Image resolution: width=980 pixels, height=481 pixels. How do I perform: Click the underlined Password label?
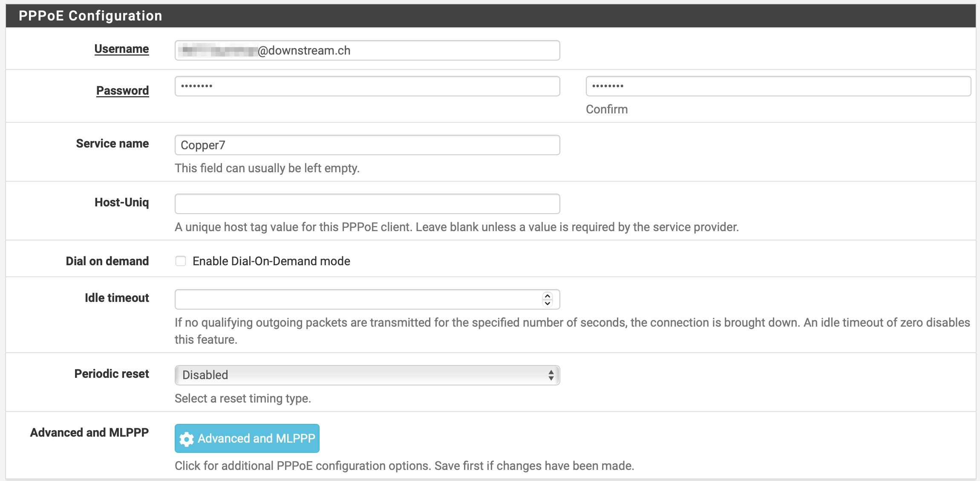[x=122, y=90]
